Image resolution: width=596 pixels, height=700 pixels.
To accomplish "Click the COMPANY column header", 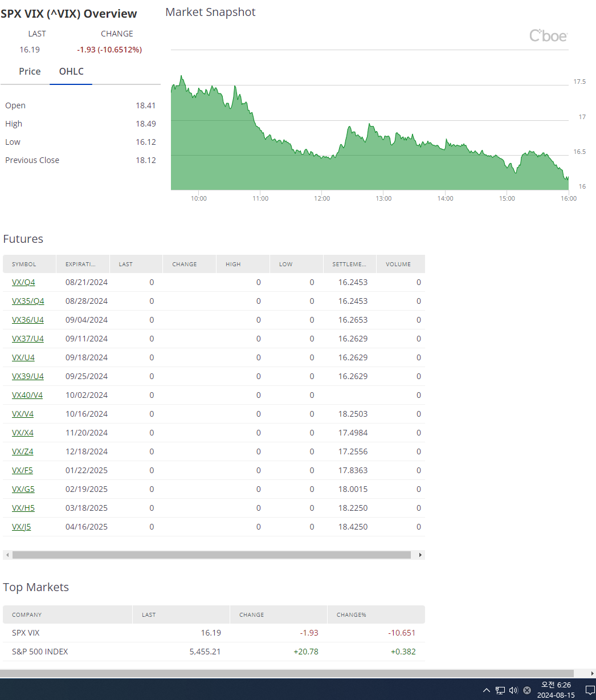I will point(67,614).
